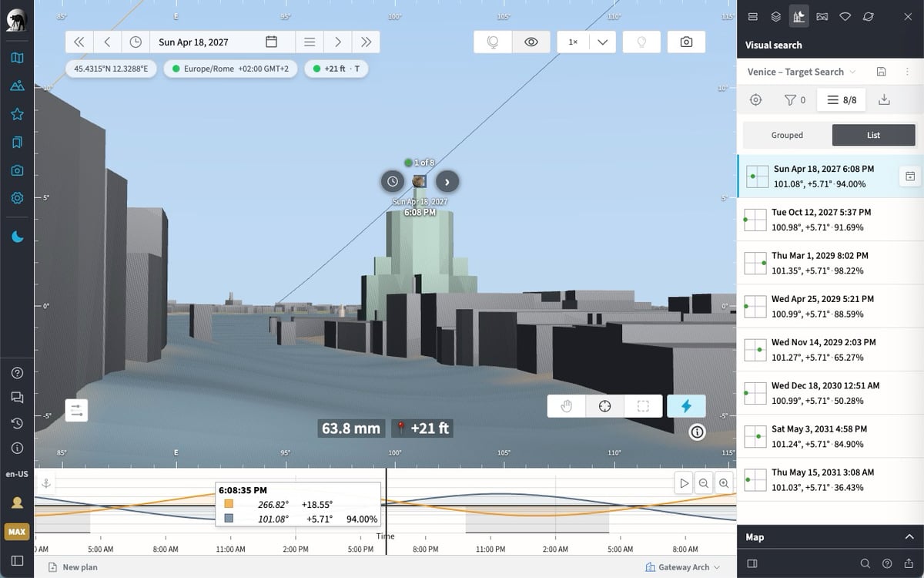Select the List tab
Viewport: 924px width, 578px height.
point(873,135)
